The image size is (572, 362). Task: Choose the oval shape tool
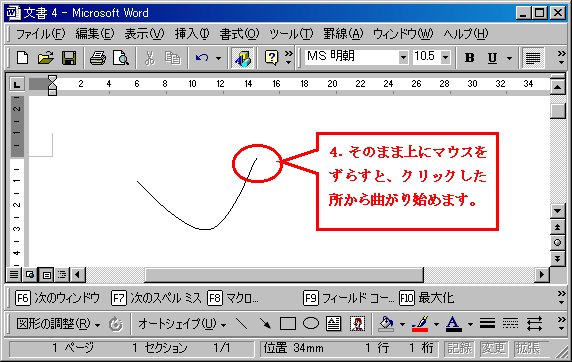pyautogui.click(x=311, y=323)
